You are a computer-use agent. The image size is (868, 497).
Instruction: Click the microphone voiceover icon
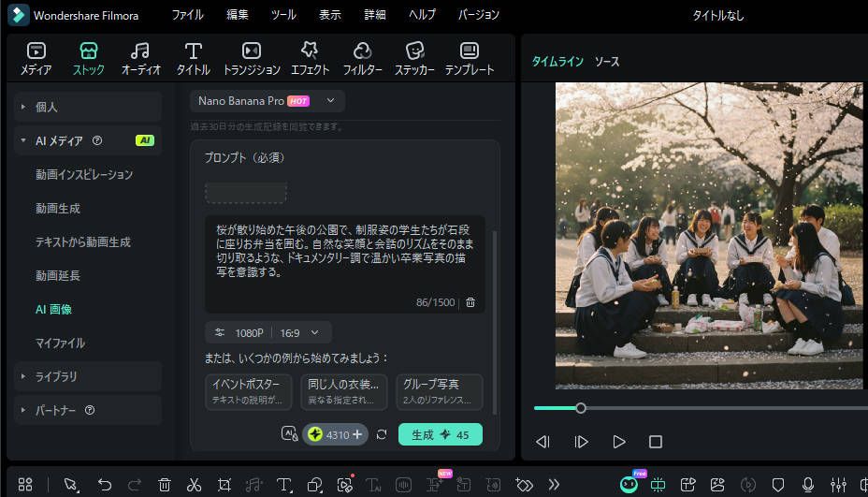pos(807,484)
